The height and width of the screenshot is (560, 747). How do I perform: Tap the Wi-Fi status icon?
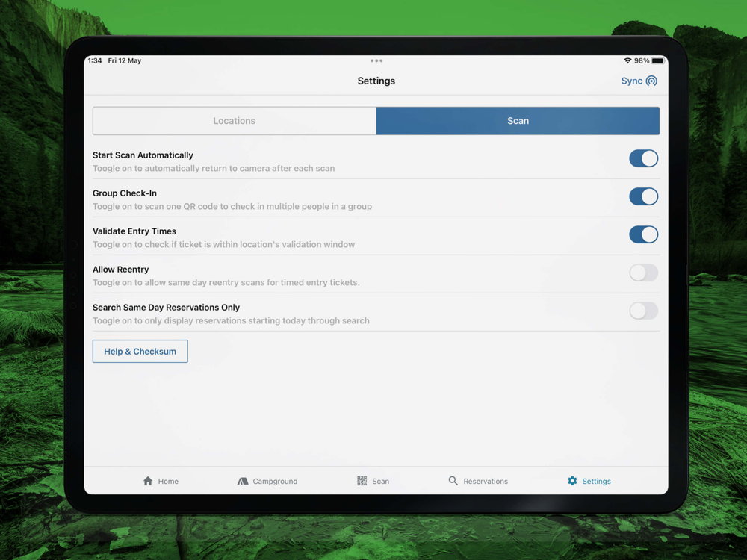627,61
